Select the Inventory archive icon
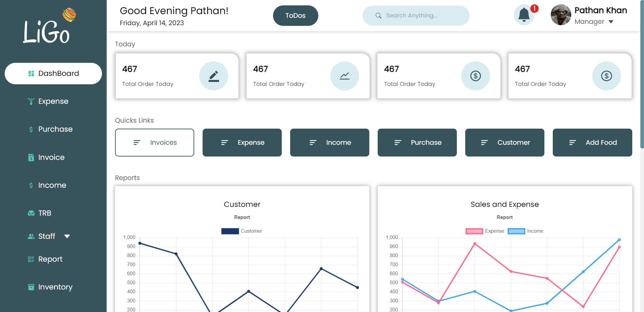644x312 pixels. point(31,287)
